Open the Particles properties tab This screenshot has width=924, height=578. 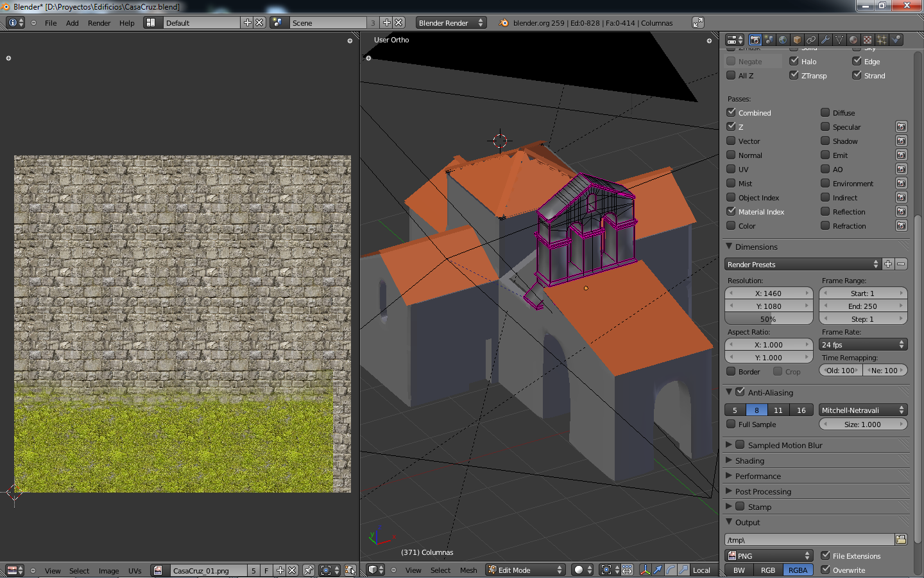tap(882, 40)
